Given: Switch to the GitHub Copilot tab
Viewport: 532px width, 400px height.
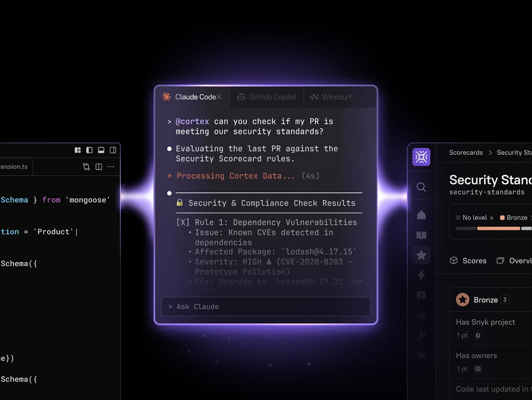Looking at the screenshot, I should pos(267,97).
